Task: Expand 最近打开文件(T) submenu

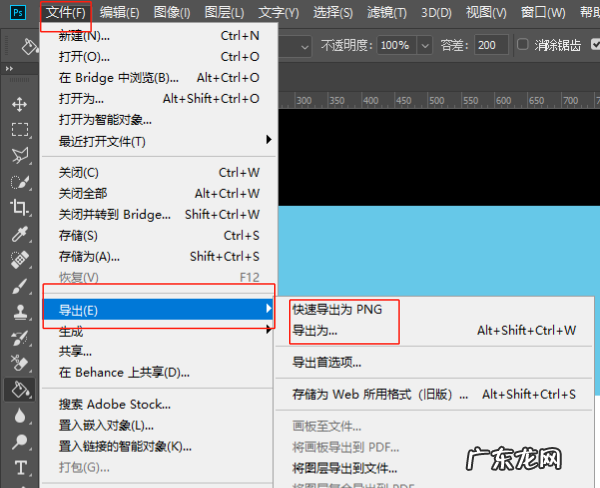Action: click(x=159, y=141)
